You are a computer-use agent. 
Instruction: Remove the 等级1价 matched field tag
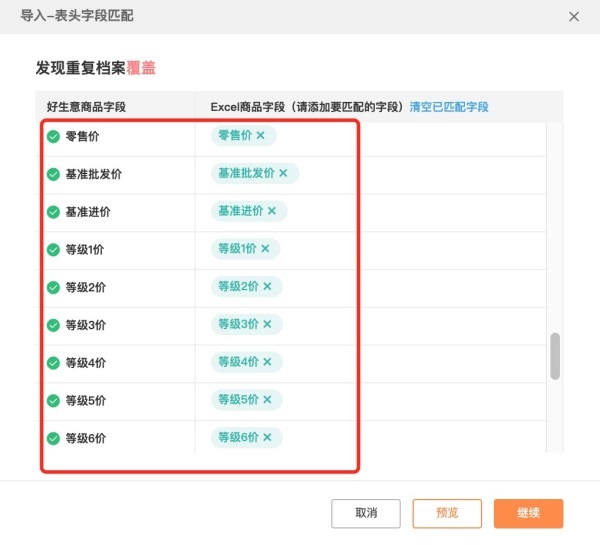[265, 249]
